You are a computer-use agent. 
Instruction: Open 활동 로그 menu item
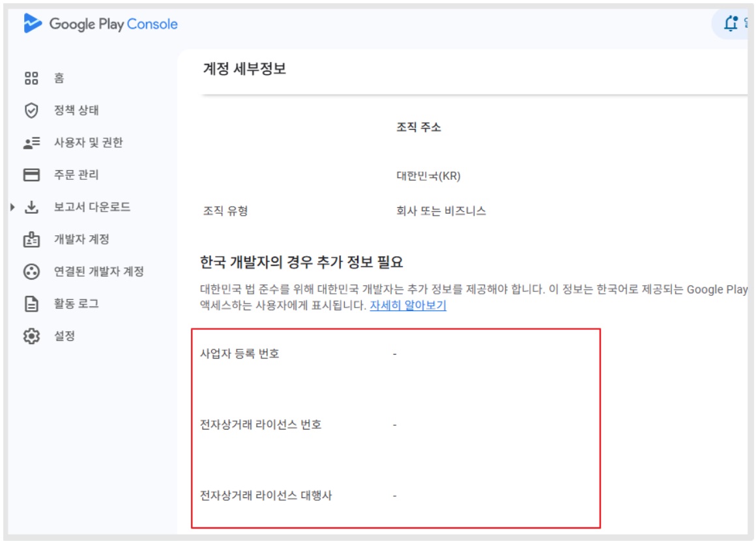click(76, 304)
